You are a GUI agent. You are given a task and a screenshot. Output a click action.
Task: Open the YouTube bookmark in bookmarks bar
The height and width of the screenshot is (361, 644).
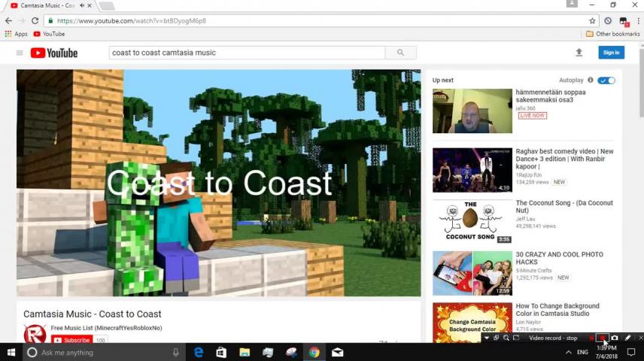pos(49,34)
